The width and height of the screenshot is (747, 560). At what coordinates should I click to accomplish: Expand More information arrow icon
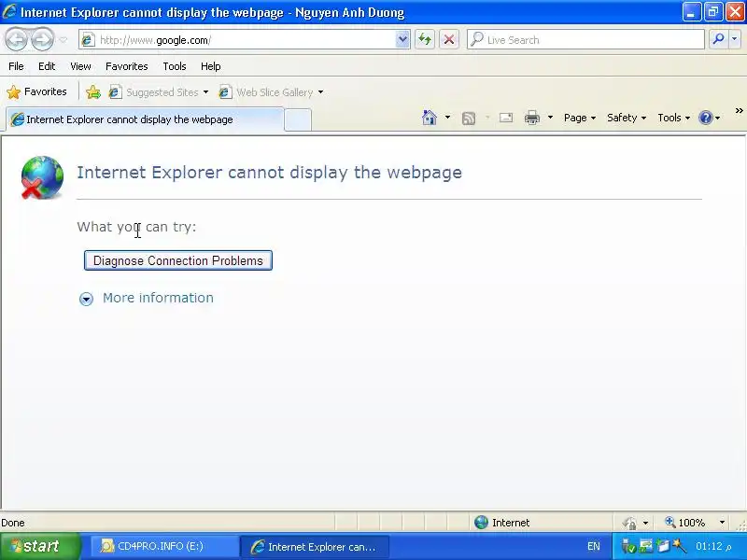86,299
